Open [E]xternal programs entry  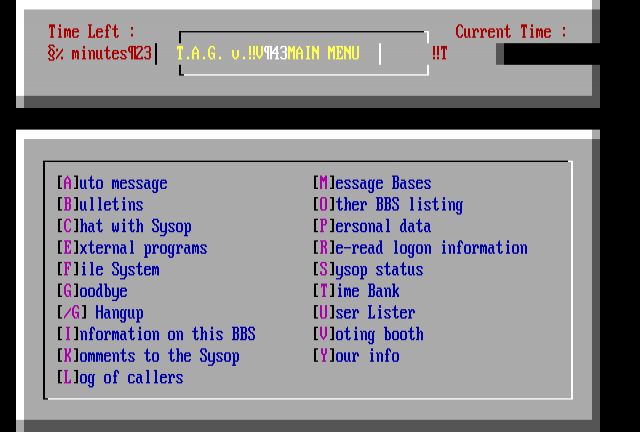click(x=132, y=248)
